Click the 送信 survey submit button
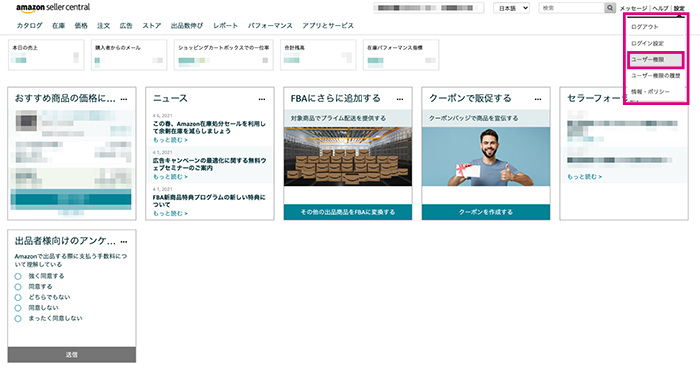 click(72, 355)
